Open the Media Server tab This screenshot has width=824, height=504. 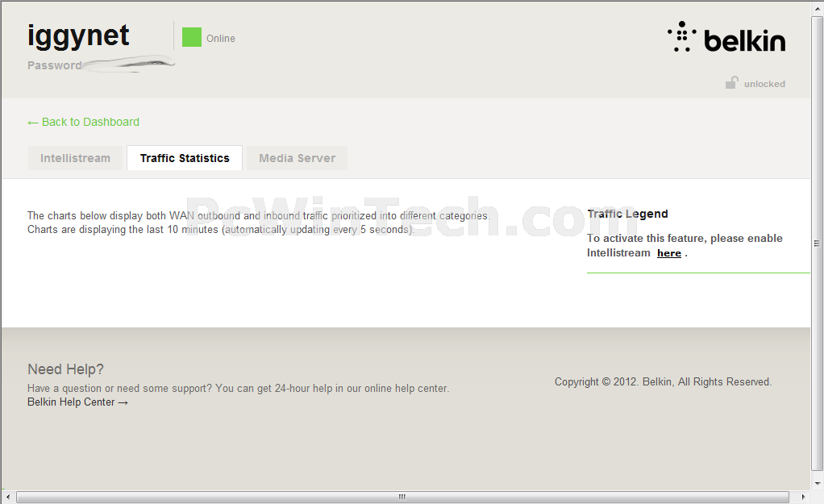tap(297, 158)
